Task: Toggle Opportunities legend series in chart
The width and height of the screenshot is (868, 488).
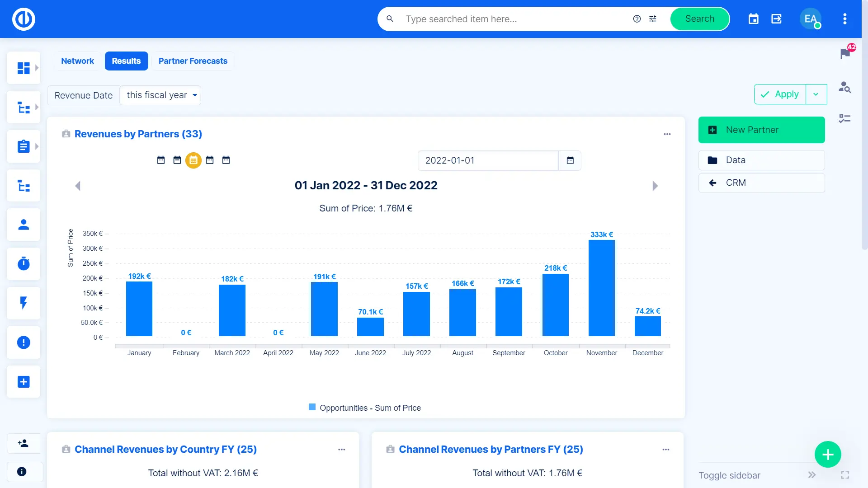Action: coord(364,408)
